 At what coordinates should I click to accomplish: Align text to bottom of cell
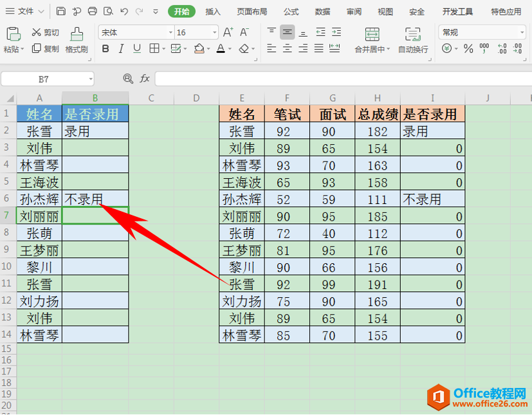click(303, 33)
